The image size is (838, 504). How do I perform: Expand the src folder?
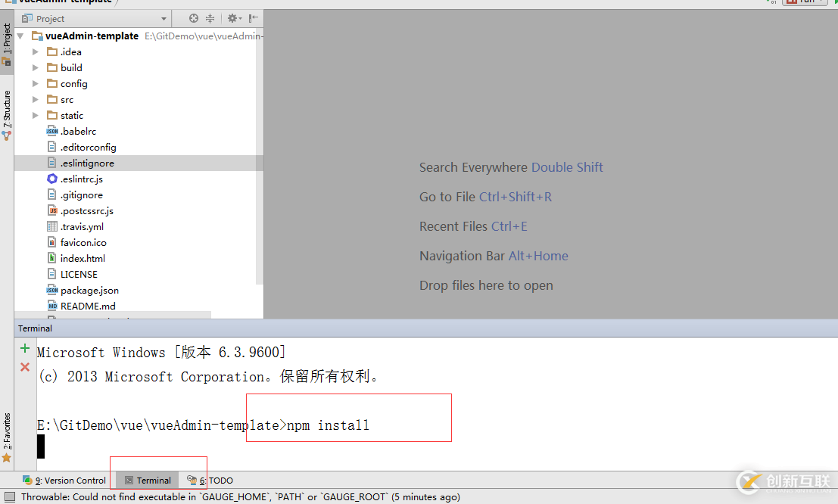click(36, 99)
